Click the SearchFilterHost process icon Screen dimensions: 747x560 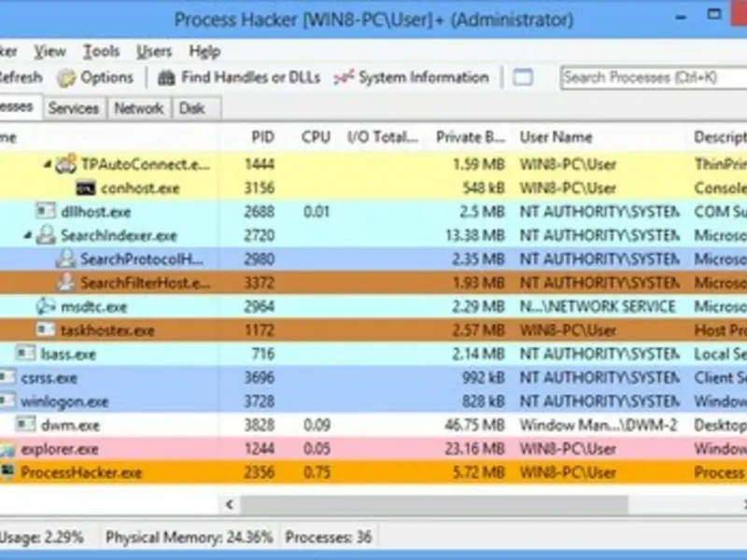(65, 283)
